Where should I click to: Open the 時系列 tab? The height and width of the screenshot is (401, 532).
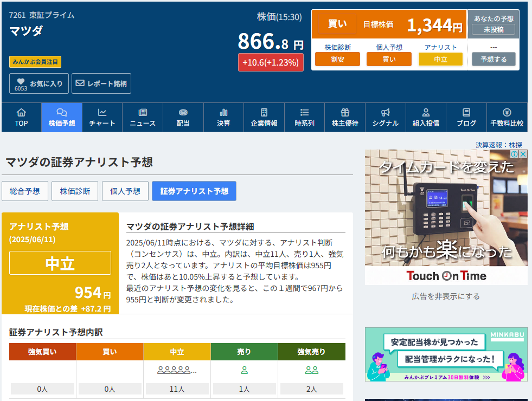pos(304,117)
